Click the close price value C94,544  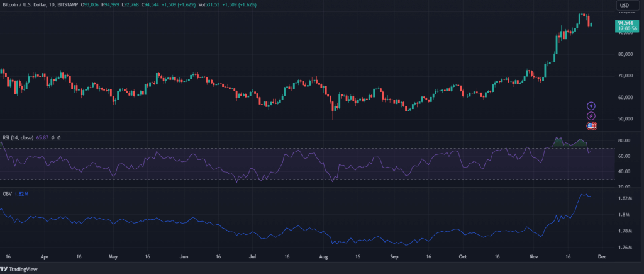tap(148, 4)
